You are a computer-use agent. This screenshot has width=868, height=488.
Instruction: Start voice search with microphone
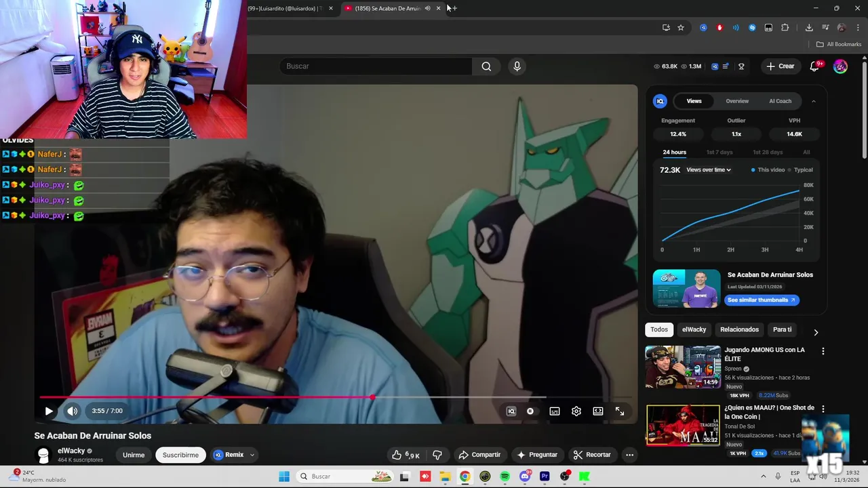[517, 66]
